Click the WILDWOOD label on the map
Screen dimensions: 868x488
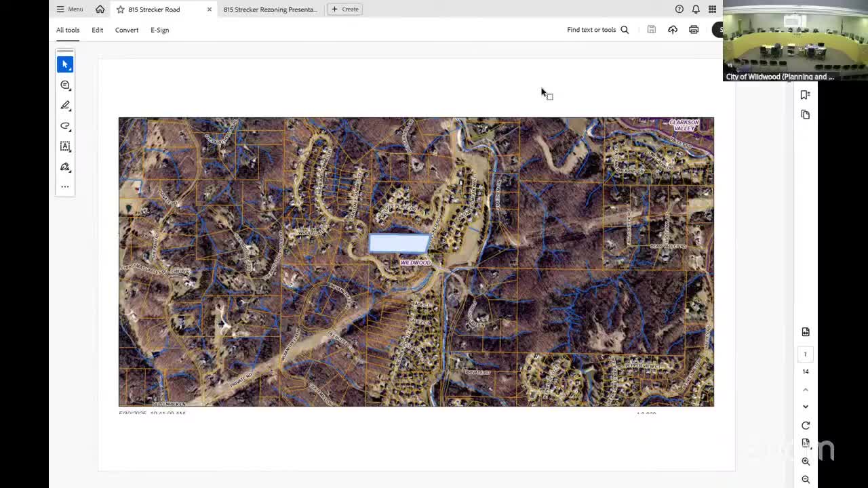tap(415, 262)
